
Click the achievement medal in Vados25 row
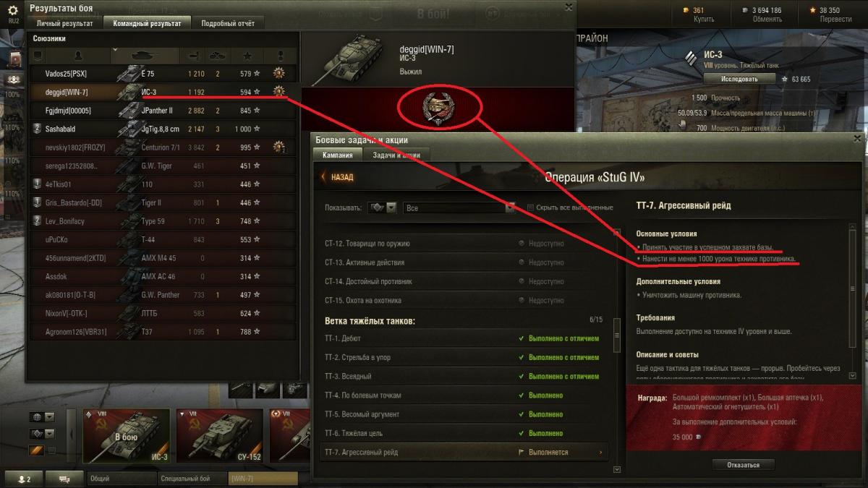point(279,73)
